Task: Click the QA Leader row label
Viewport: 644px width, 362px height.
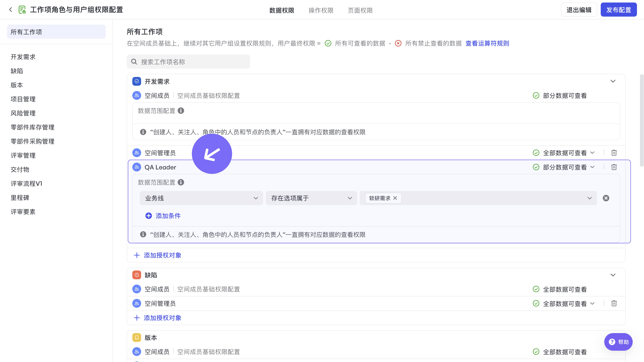Action: [x=160, y=167]
